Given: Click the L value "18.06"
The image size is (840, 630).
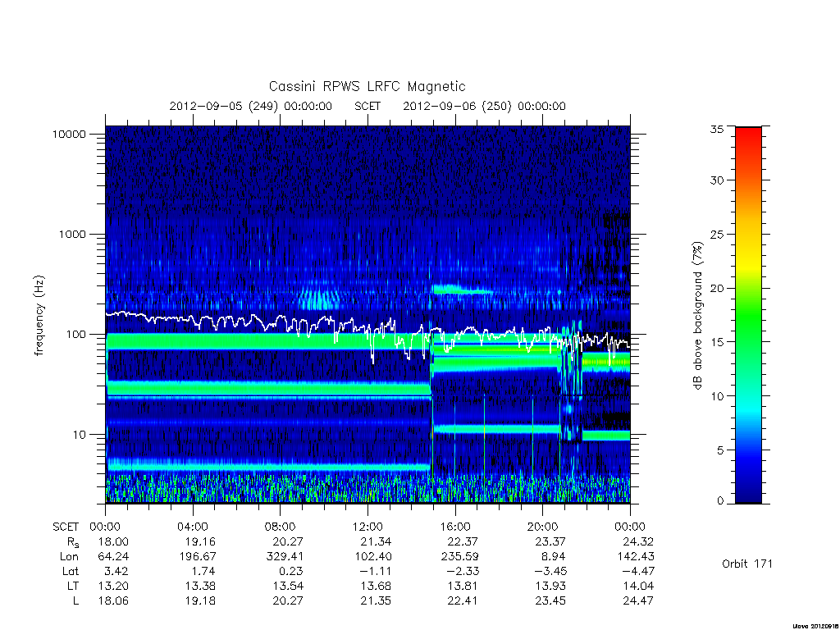Looking at the screenshot, I should point(113,601).
